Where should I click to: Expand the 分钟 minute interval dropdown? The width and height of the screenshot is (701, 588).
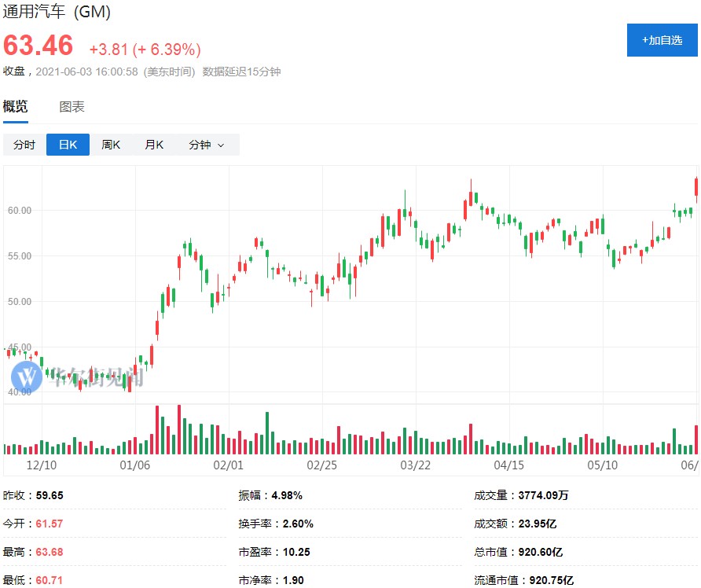click(206, 145)
